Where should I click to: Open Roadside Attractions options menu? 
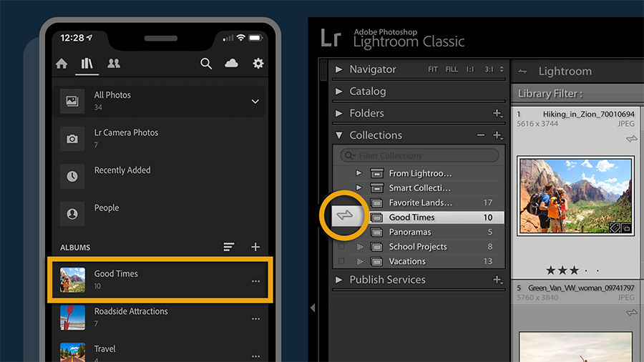(x=256, y=319)
